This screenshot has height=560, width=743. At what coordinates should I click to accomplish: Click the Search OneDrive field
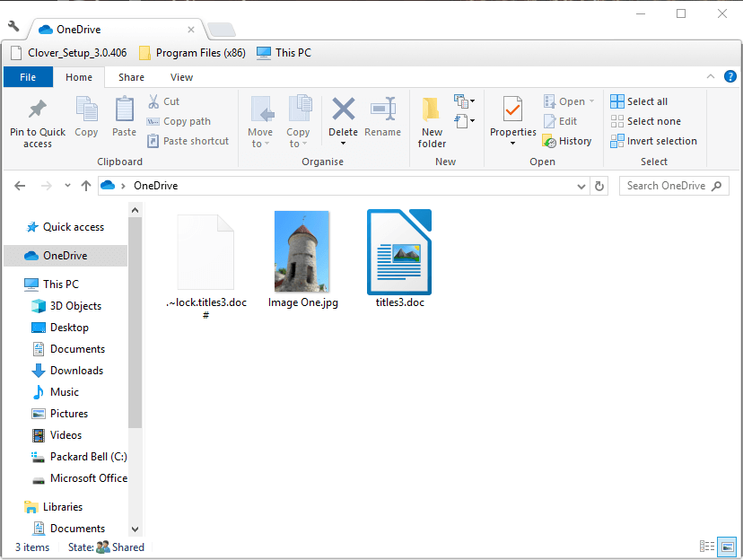pos(673,186)
